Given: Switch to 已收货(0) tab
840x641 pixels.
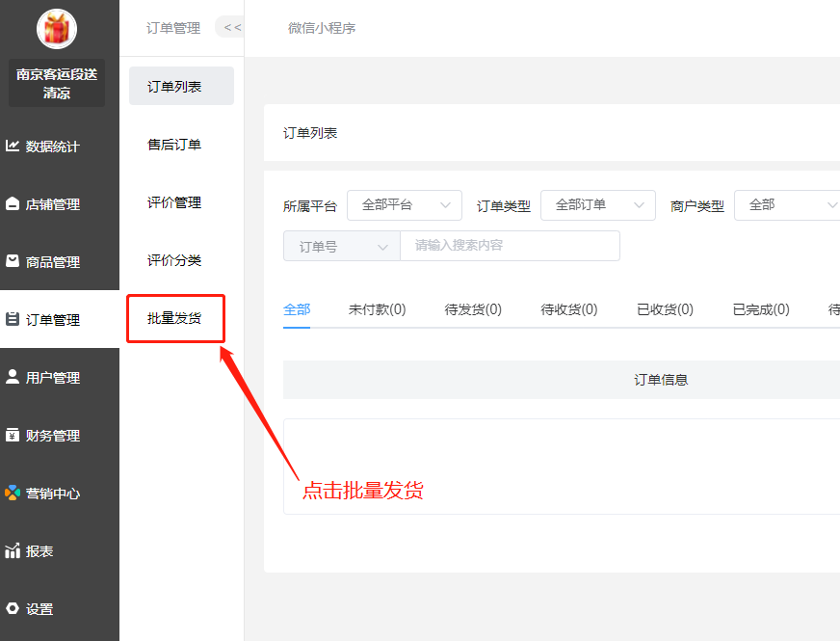Looking at the screenshot, I should click(665, 309).
